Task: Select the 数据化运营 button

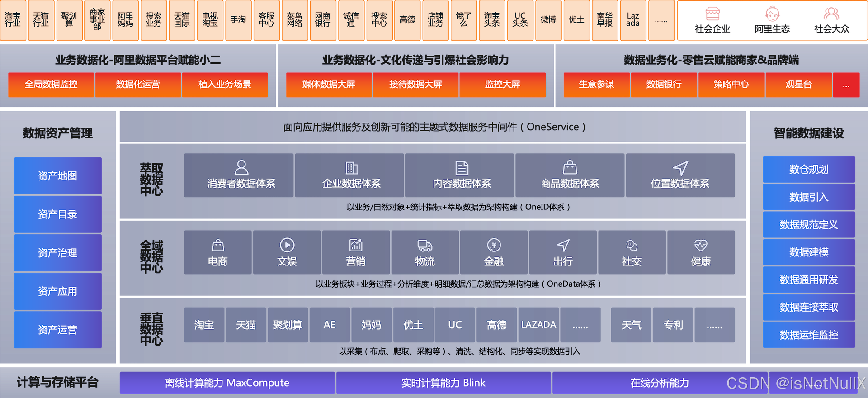Action: [x=138, y=85]
